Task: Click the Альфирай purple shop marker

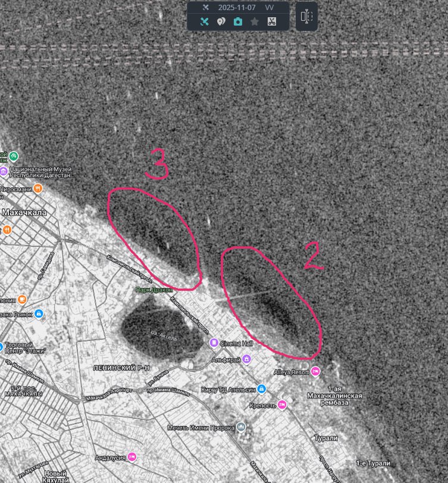Action: click(x=246, y=359)
